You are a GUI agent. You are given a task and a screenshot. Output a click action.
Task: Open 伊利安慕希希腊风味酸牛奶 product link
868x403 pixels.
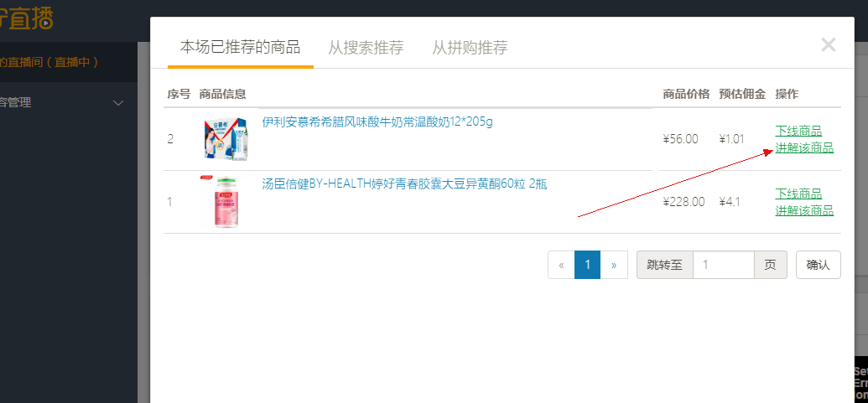(x=377, y=121)
